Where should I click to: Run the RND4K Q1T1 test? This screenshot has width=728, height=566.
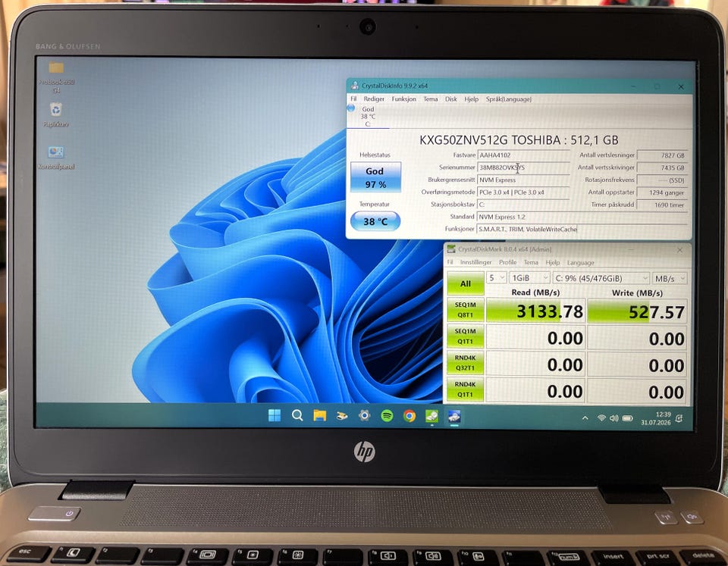click(465, 389)
